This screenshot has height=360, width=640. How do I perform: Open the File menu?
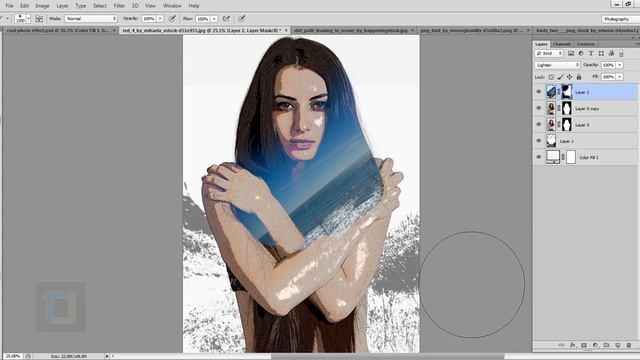click(x=9, y=6)
